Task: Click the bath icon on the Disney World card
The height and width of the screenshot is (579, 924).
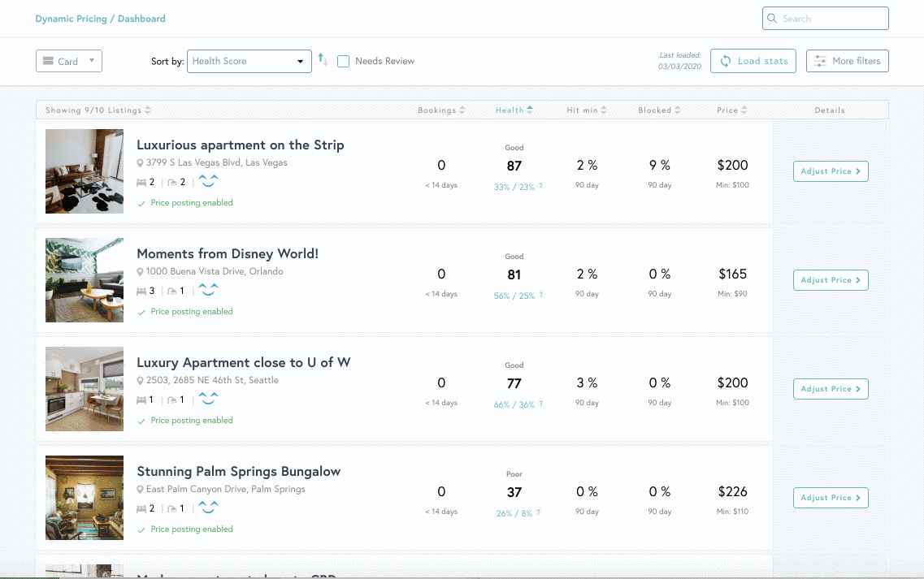Action: coord(172,291)
